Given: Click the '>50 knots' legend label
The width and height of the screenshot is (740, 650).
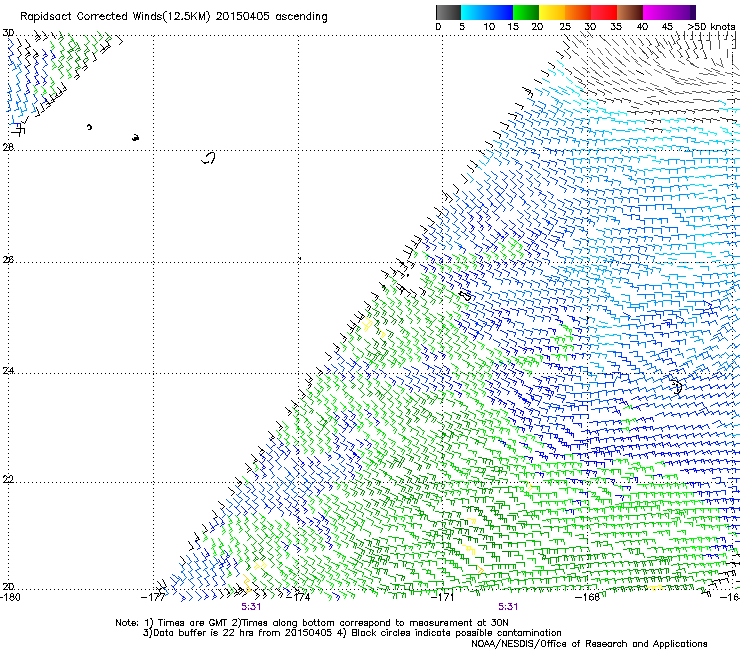Looking at the screenshot, I should pos(711,27).
